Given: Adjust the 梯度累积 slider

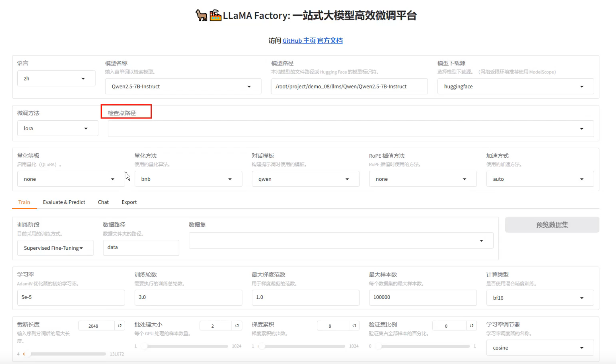Looking at the screenshot, I should 302,346.
